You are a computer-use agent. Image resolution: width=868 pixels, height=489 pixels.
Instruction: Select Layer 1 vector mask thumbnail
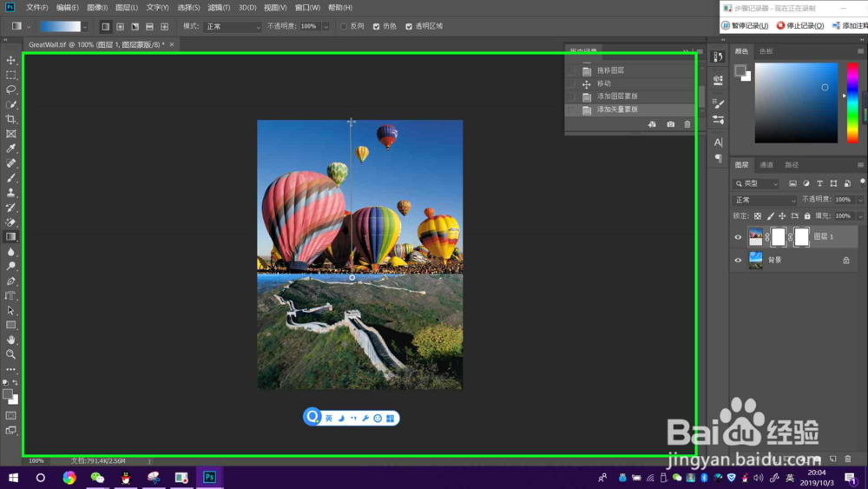801,237
